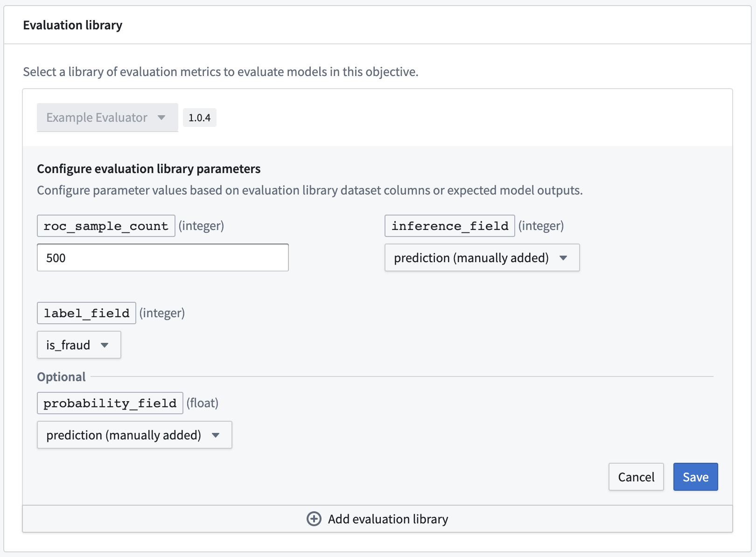Click Configure evaluation library parameters heading
The height and width of the screenshot is (557, 756).
149,169
